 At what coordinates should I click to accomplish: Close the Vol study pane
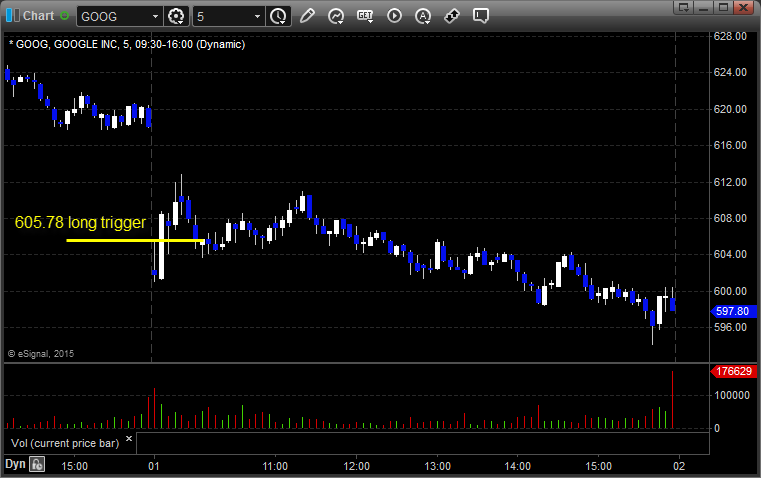coord(129,439)
